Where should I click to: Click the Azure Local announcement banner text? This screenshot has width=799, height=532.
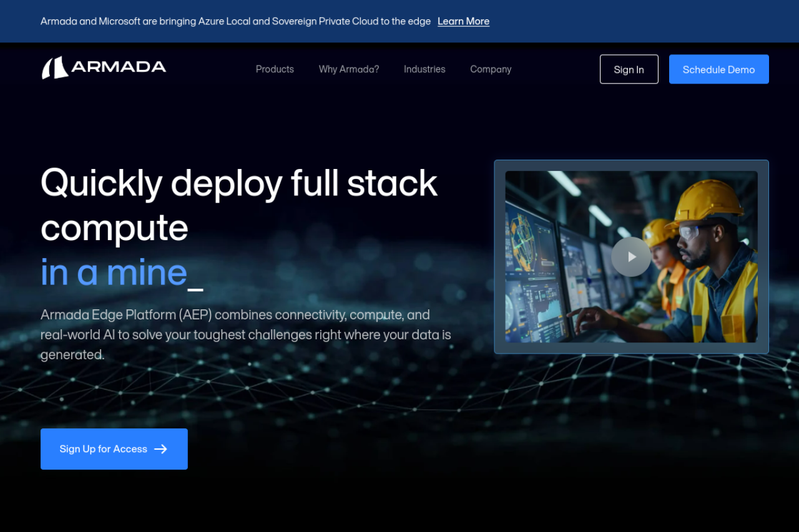(x=235, y=21)
